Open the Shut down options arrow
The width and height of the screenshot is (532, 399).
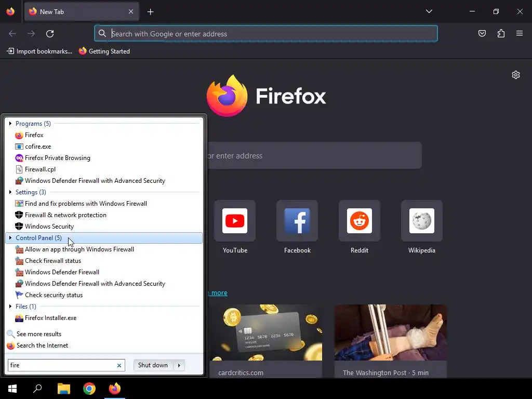179,365
